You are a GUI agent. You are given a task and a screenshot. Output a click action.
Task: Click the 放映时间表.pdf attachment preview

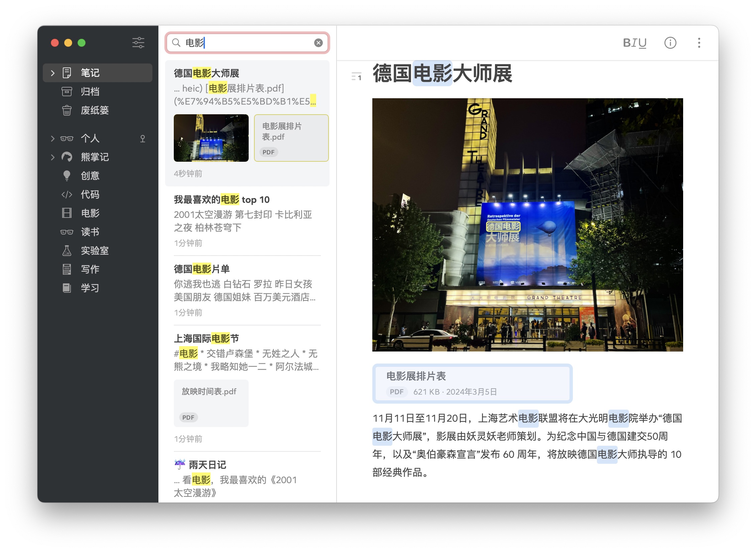[x=211, y=403]
